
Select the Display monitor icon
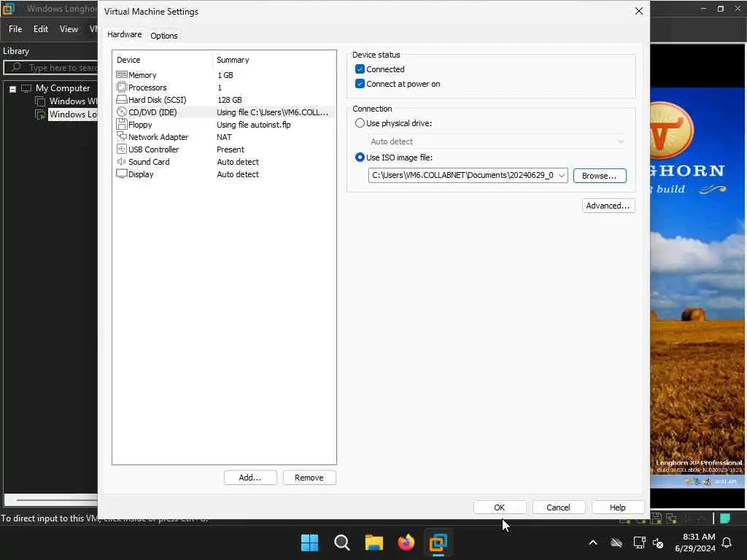pyautogui.click(x=122, y=174)
